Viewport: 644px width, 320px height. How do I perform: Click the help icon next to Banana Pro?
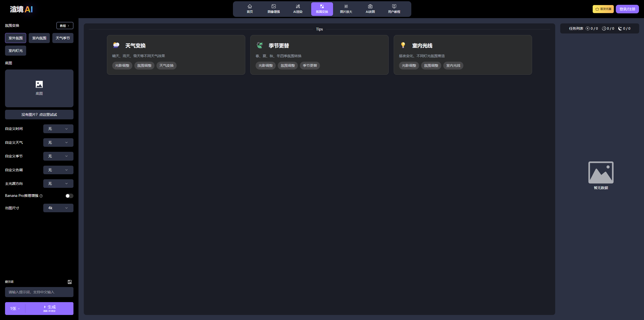pyautogui.click(x=41, y=196)
